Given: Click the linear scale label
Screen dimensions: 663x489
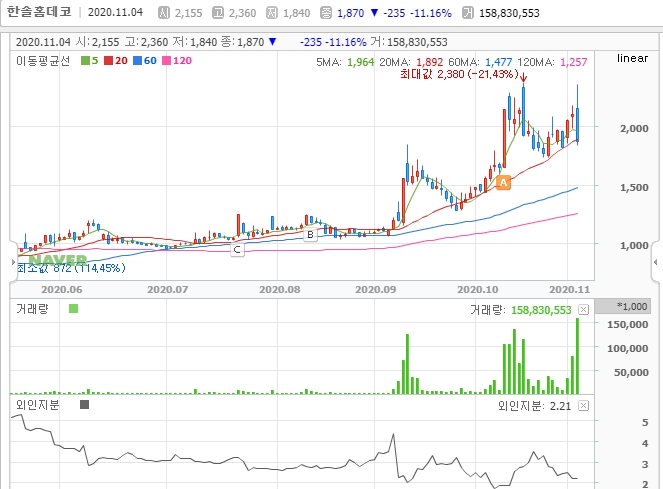Looking at the screenshot, I should [x=632, y=58].
